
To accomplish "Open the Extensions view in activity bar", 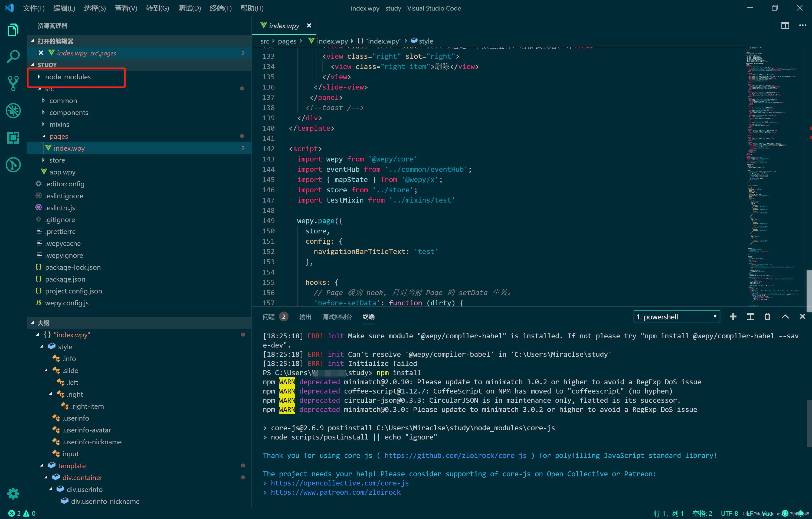I will pyautogui.click(x=13, y=137).
